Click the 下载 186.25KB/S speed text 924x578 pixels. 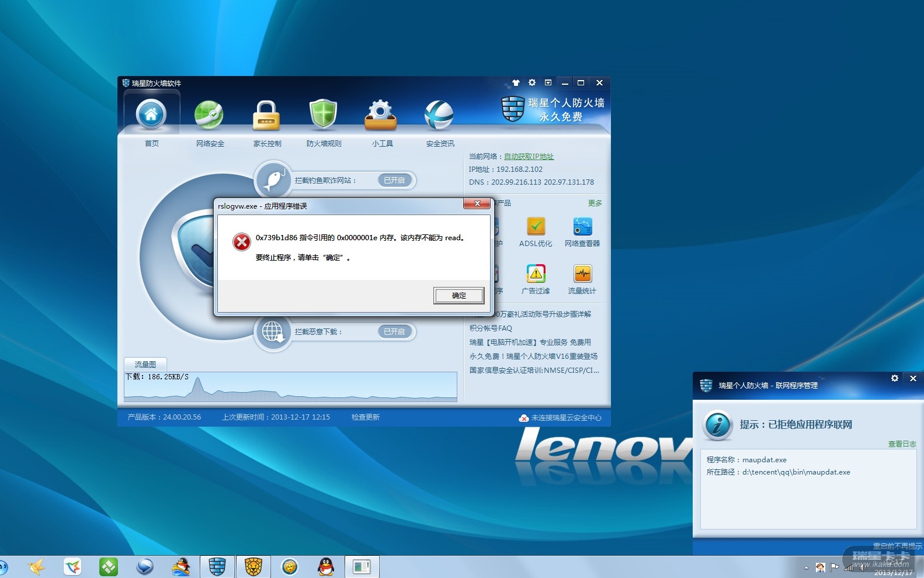[157, 377]
